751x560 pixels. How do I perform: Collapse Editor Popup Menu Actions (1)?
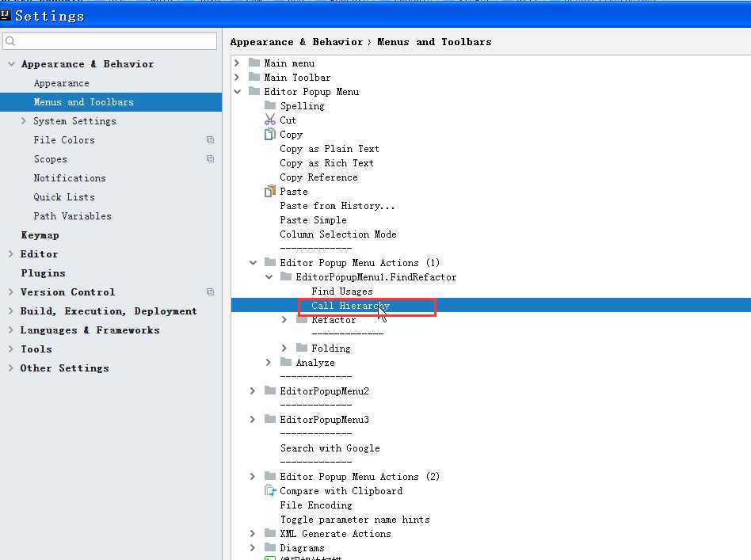(253, 262)
